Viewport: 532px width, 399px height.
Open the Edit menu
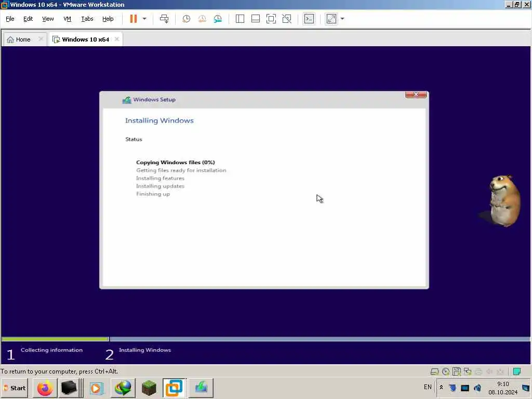pos(28,19)
